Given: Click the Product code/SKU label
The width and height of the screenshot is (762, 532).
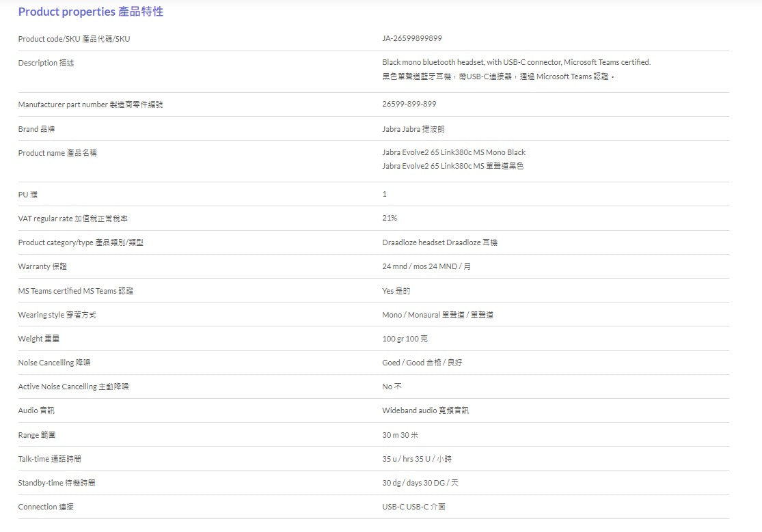Looking at the screenshot, I should pyautogui.click(x=74, y=39).
